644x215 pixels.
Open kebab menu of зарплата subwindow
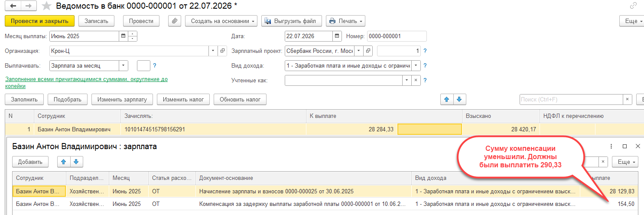pyautogui.click(x=611, y=147)
